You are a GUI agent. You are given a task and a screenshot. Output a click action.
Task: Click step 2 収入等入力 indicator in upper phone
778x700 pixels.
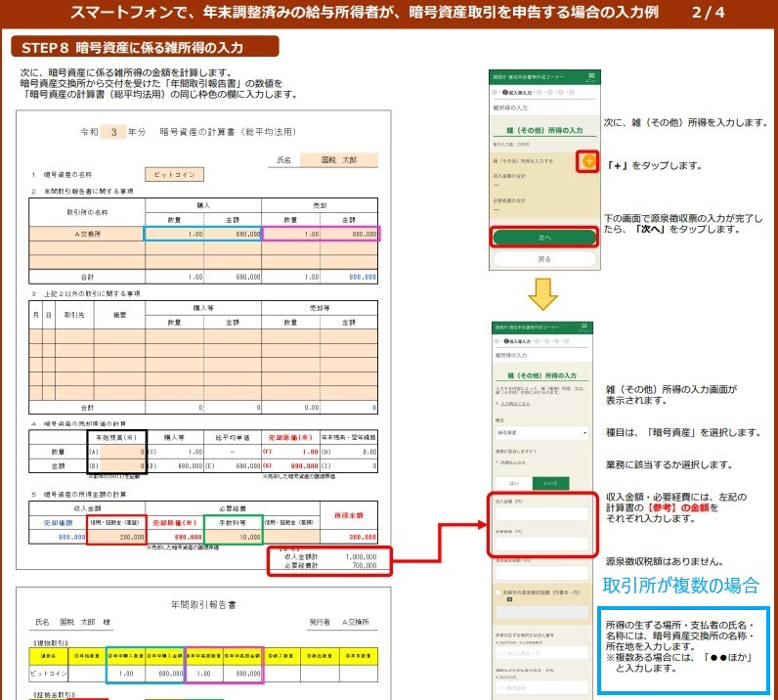pos(517,92)
